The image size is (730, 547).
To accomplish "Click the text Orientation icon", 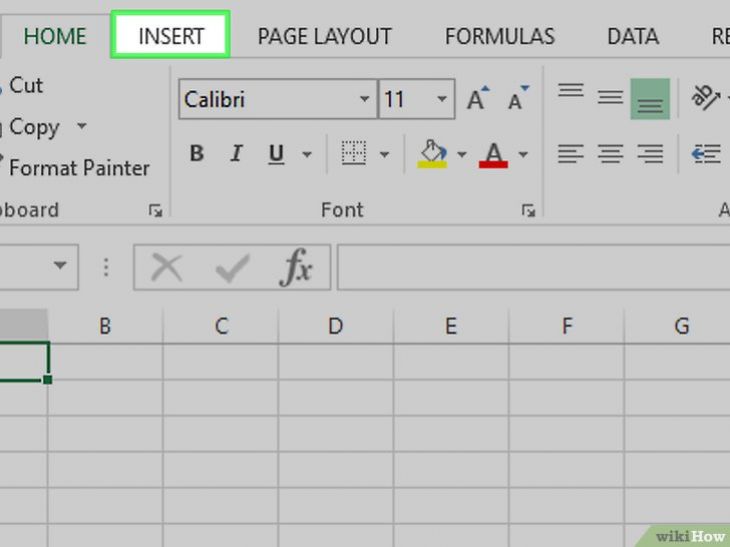I will click(705, 97).
